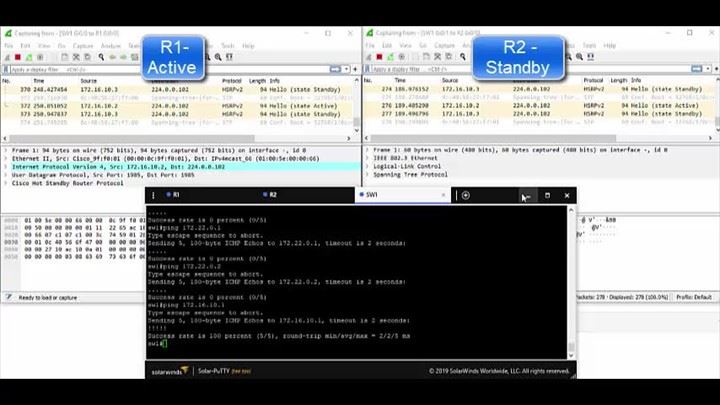Switch to the R2 terminal tab
Screen dimensions: 720x405
pos(272,195)
